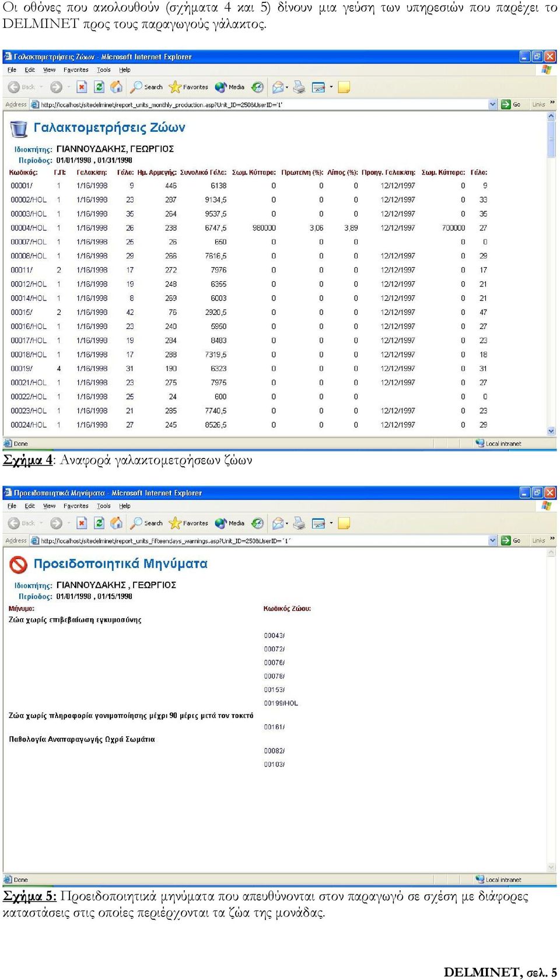This screenshot has height=980, width=560.
Task: Open Media in the Προειδοποιητικά Μηνύματα window toolbar
Action: [x=229, y=523]
